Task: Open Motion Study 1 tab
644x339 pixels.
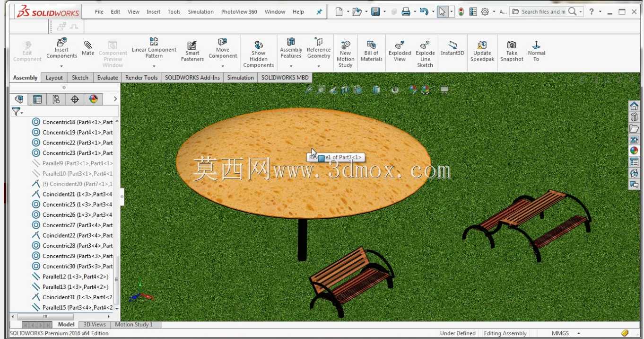Action: pos(134,325)
